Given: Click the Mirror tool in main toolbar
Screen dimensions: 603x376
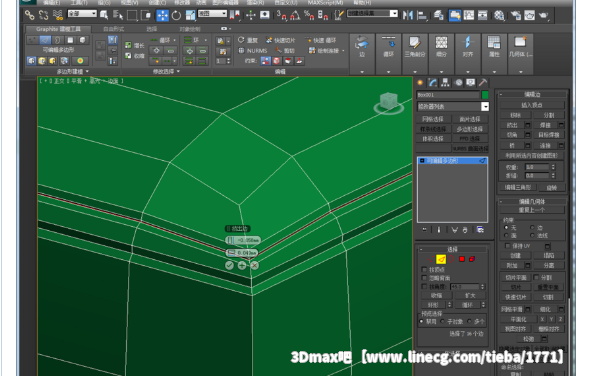Looking at the screenshot, I should click(x=408, y=15).
